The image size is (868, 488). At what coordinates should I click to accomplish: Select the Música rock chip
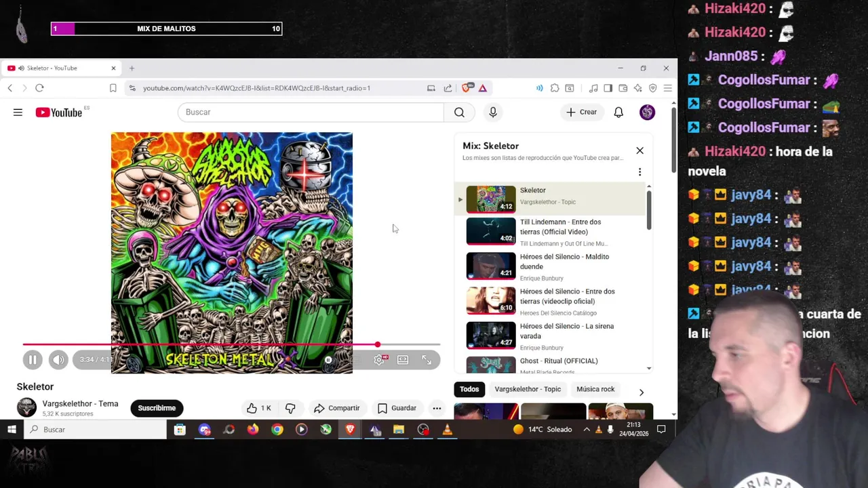(x=595, y=389)
